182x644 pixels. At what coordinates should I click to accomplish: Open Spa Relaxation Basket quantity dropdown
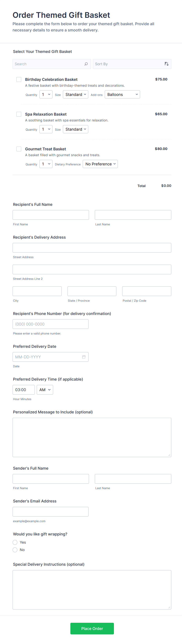point(46,129)
